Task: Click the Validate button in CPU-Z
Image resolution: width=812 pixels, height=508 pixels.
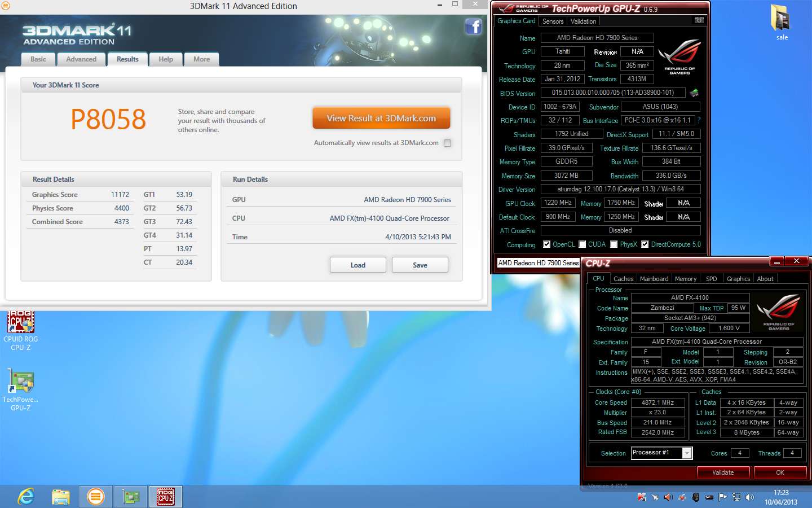Action: click(x=723, y=472)
